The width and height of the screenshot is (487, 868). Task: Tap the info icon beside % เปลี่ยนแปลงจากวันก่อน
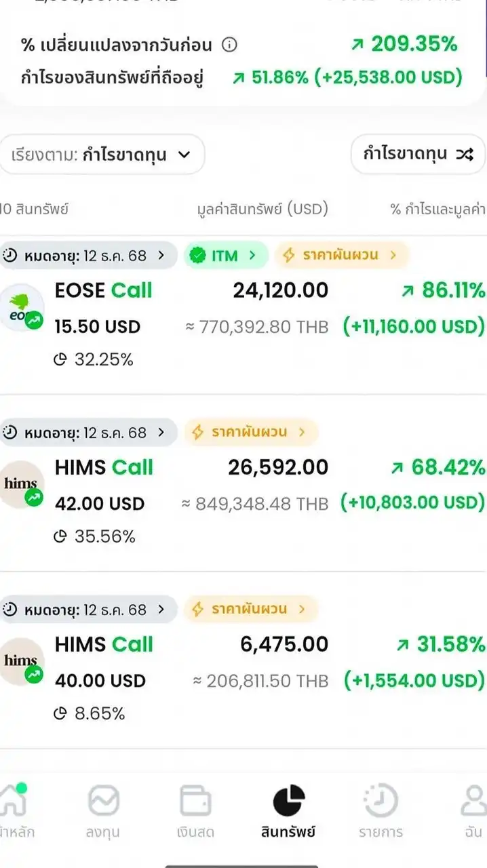tap(230, 45)
